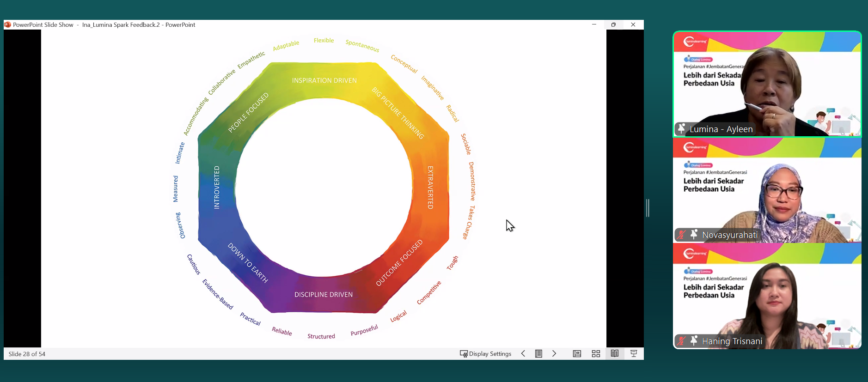Open the See All Slides icon
868x382 pixels.
pos(539,354)
